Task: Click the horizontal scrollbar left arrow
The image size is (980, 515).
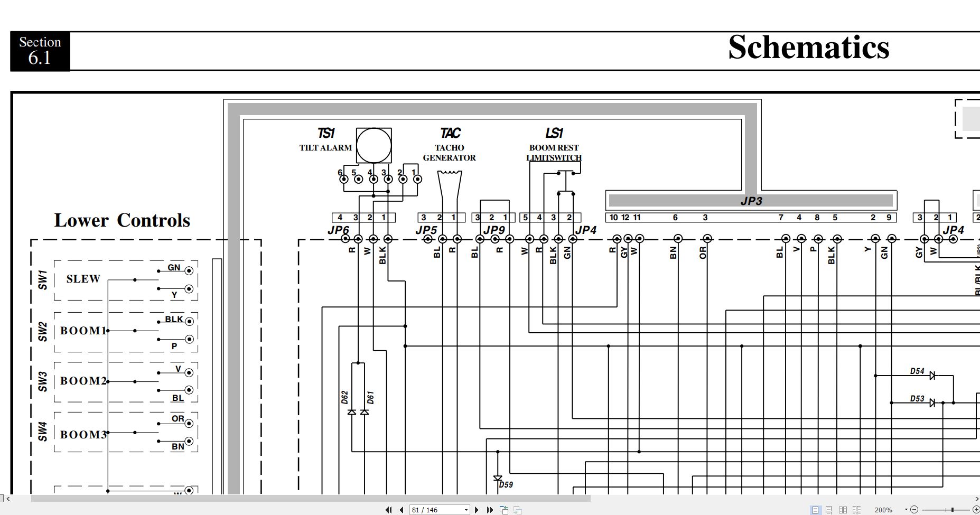Action: pos(7,498)
